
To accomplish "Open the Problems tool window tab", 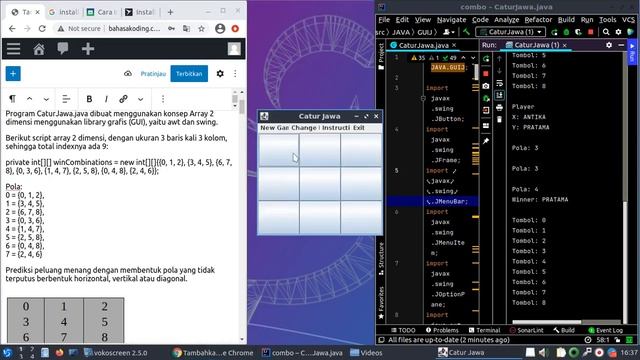I will point(442,330).
